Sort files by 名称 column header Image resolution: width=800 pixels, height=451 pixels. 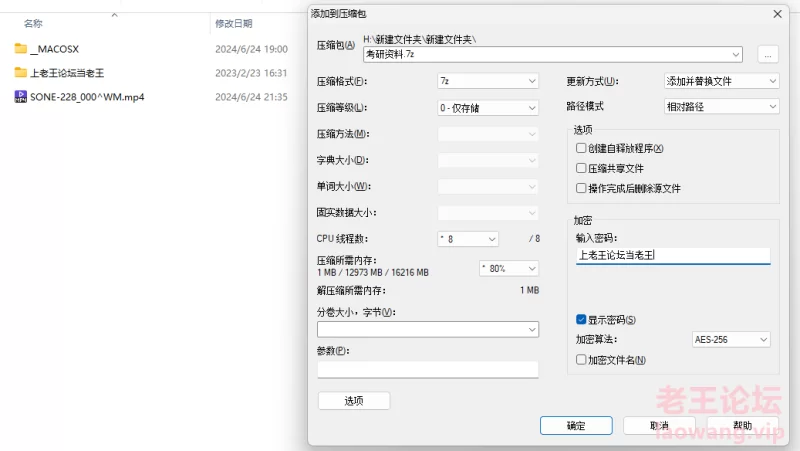[x=33, y=22]
